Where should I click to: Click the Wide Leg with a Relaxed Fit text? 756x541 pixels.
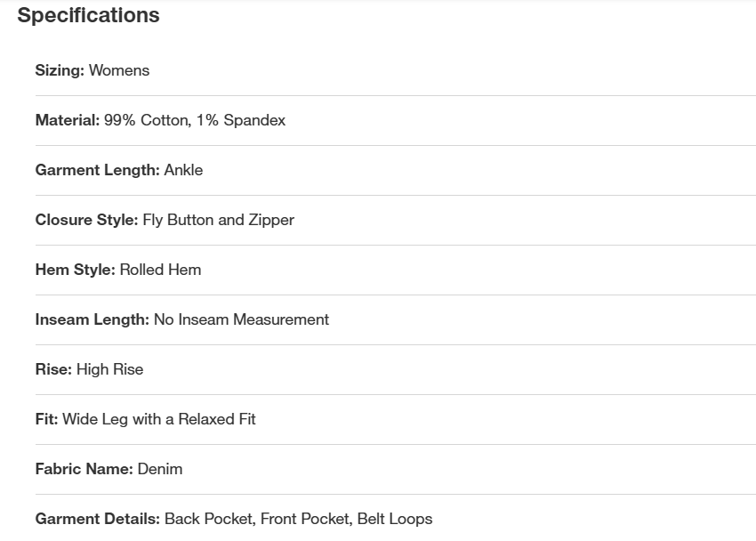(159, 419)
